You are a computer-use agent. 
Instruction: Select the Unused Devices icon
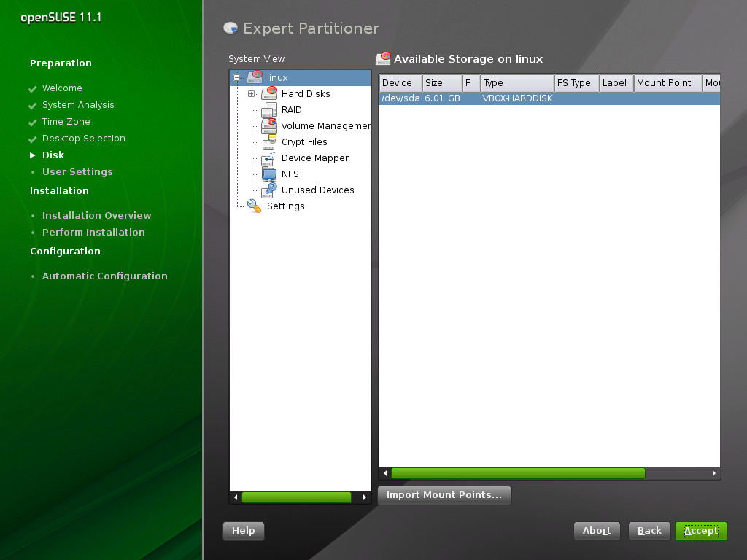point(270,190)
